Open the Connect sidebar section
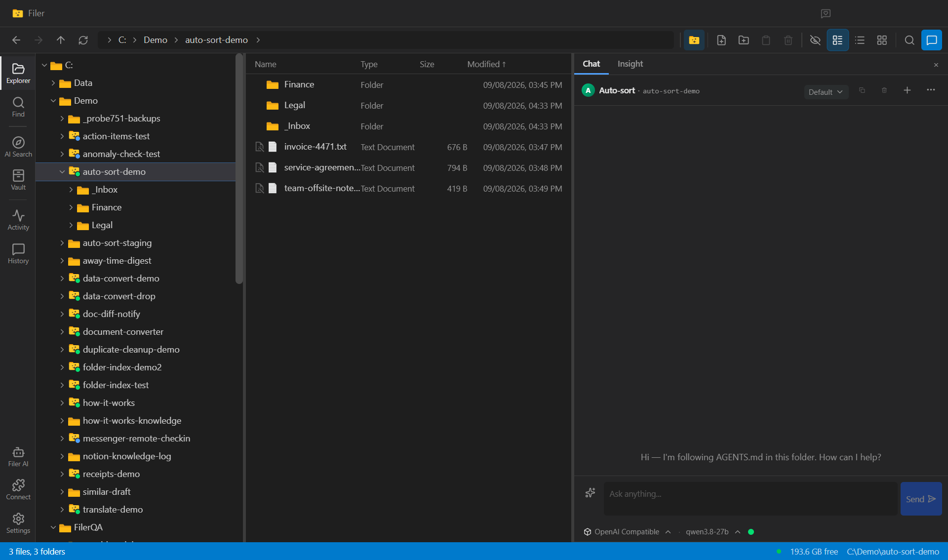Image resolution: width=948 pixels, height=560 pixels. click(18, 489)
